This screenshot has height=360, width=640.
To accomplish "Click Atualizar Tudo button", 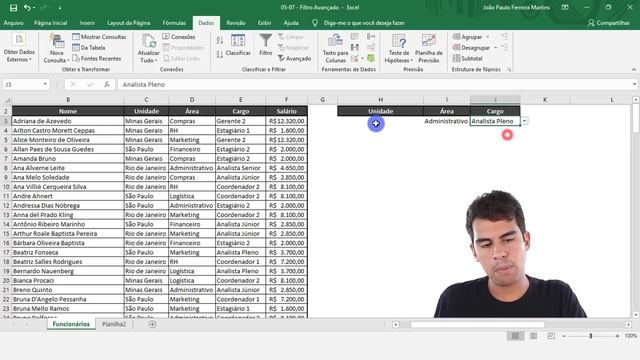I will pos(149,48).
